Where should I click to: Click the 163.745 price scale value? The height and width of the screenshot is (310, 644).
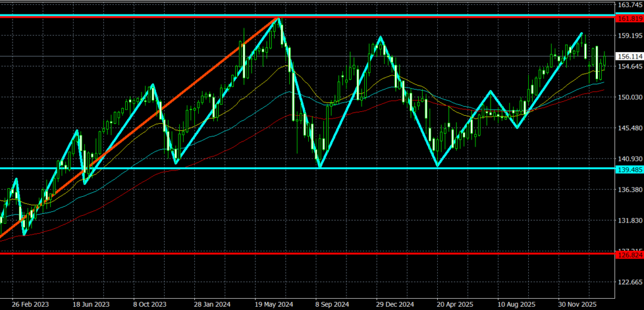tap(628, 5)
